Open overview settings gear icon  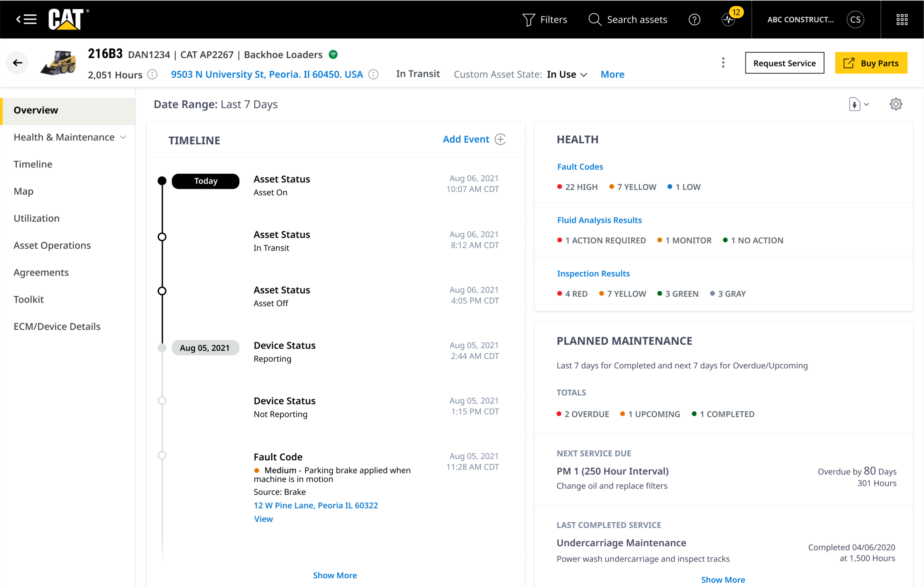(x=896, y=104)
